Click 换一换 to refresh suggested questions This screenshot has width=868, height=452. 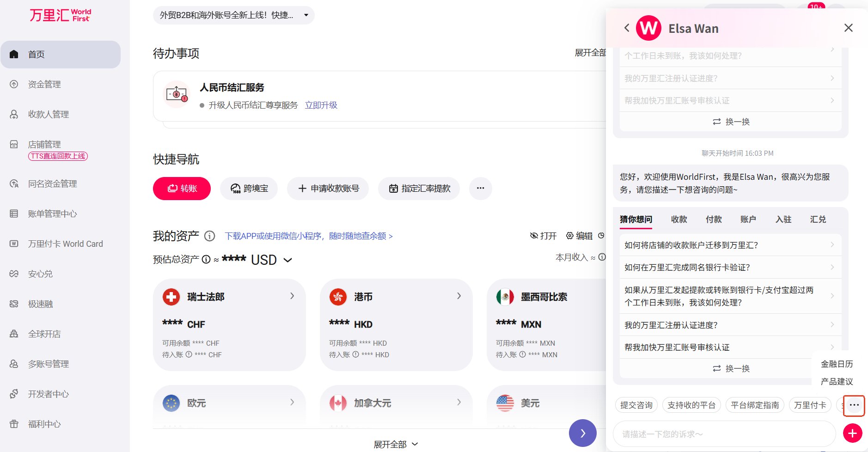coord(731,368)
